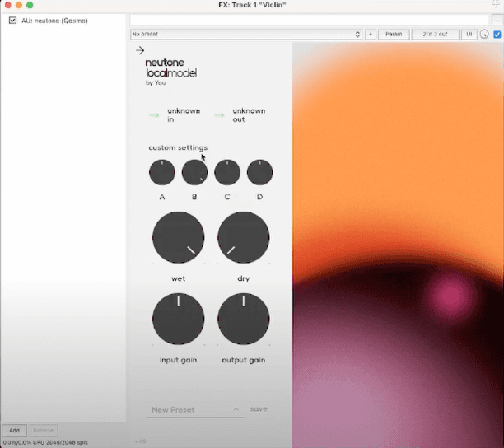The width and height of the screenshot is (504, 448).
Task: Click the plus button beside preset dropdown
Action: [371, 34]
